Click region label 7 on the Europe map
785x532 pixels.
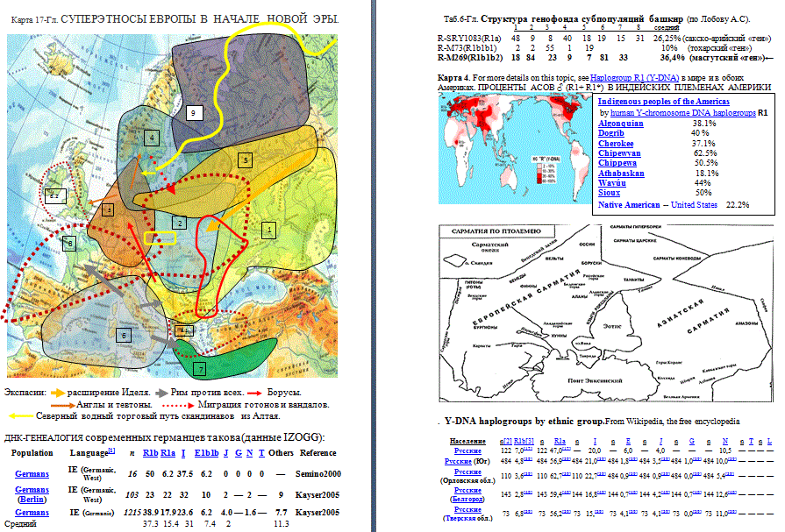pyautogui.click(x=200, y=369)
